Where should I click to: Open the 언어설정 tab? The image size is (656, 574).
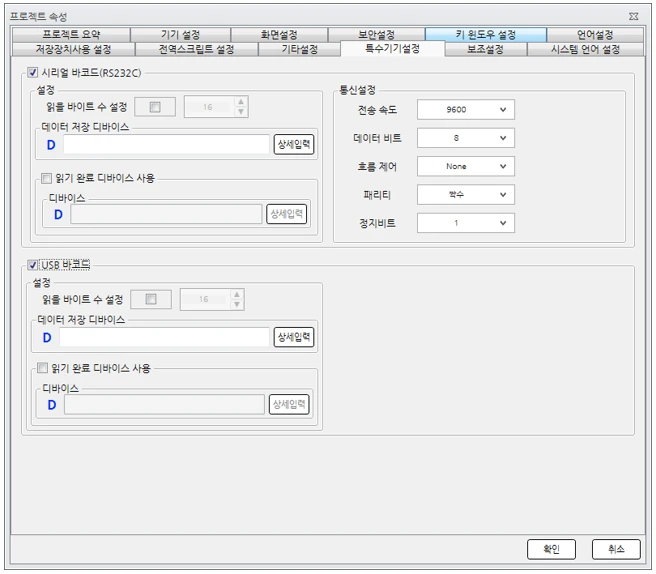click(x=595, y=35)
